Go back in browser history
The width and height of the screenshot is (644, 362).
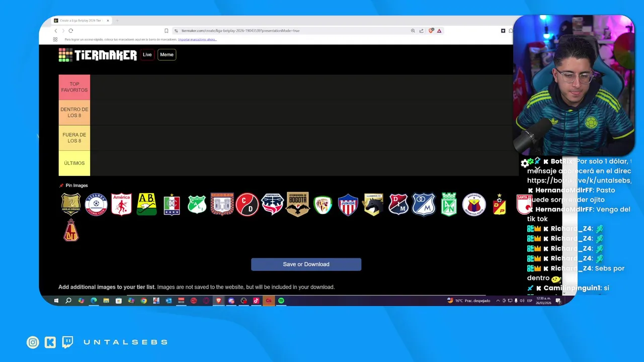56,31
